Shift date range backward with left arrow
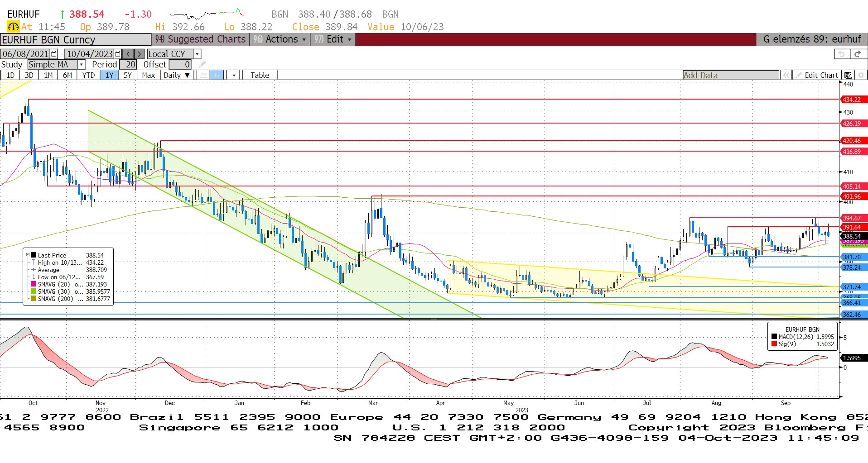The width and height of the screenshot is (868, 463). pyautogui.click(x=128, y=54)
